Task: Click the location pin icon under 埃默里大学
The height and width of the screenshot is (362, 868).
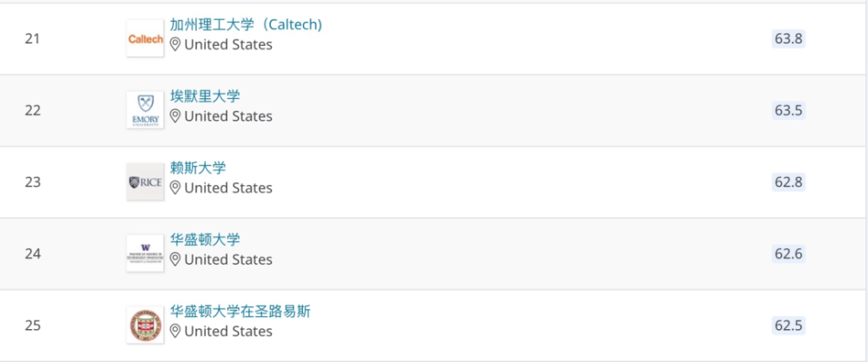Action: tap(175, 116)
